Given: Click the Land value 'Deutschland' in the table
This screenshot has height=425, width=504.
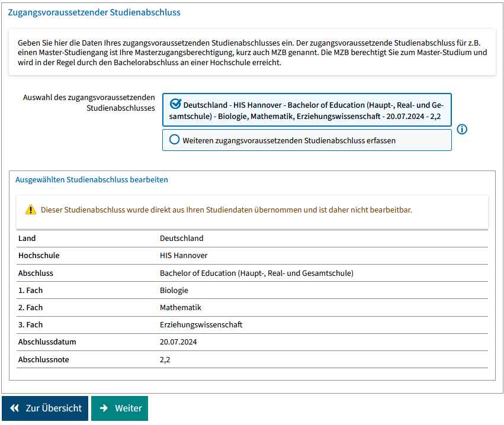Looking at the screenshot, I should (x=181, y=239).
